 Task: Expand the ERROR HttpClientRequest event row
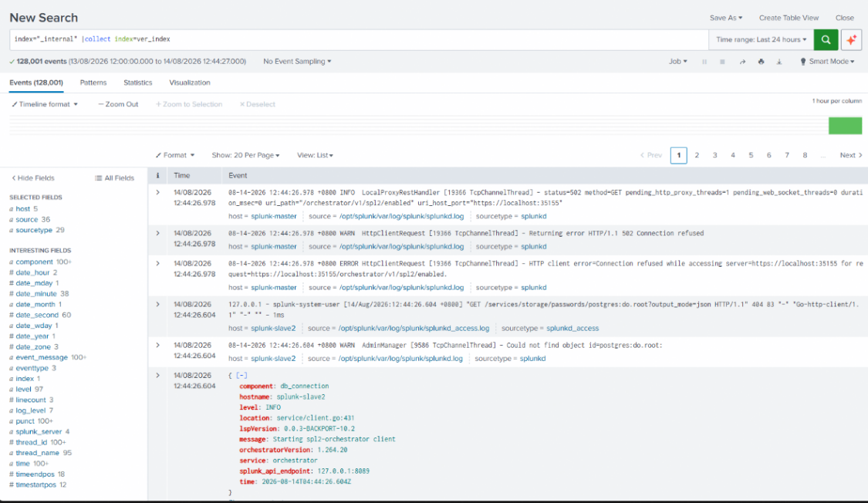tap(157, 263)
